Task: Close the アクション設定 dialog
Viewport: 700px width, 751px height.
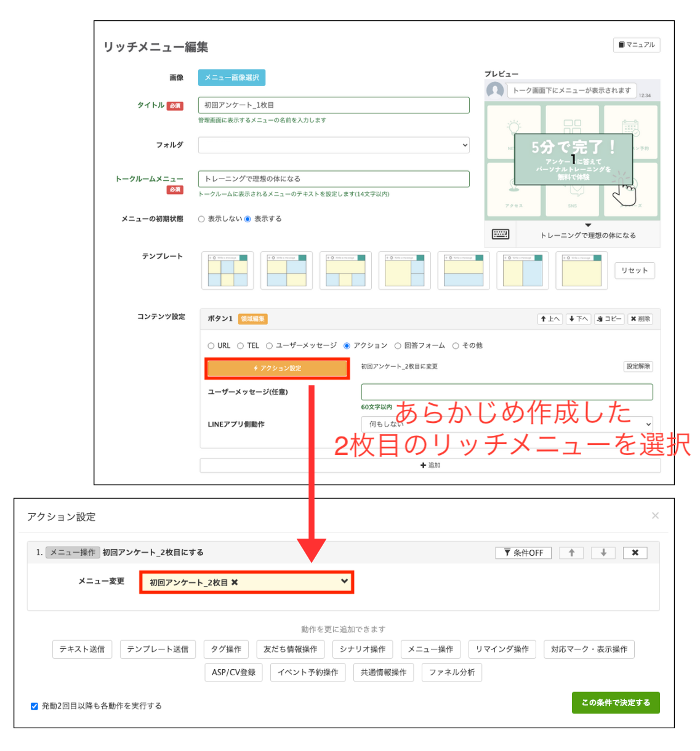Action: coord(655,516)
